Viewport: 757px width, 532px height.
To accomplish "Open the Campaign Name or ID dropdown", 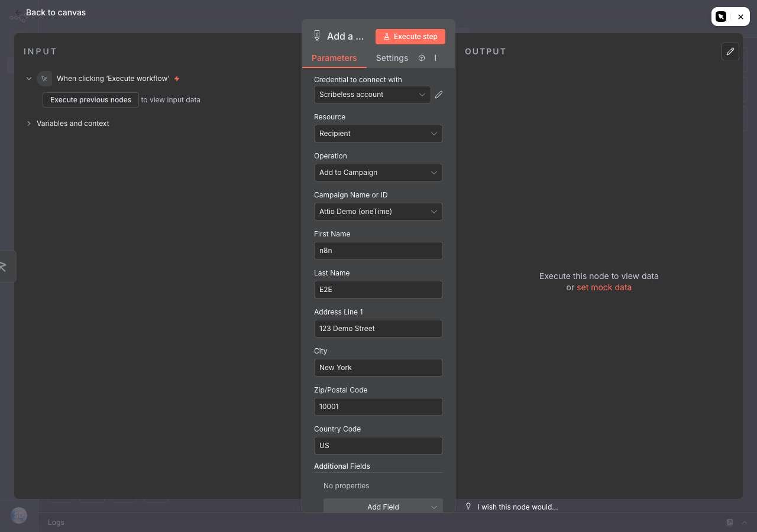I will click(378, 212).
